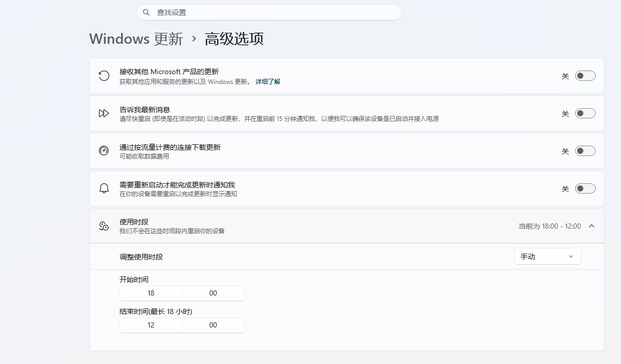Click the 可能收取数据费用 description text
621x364 pixels.
tap(144, 157)
